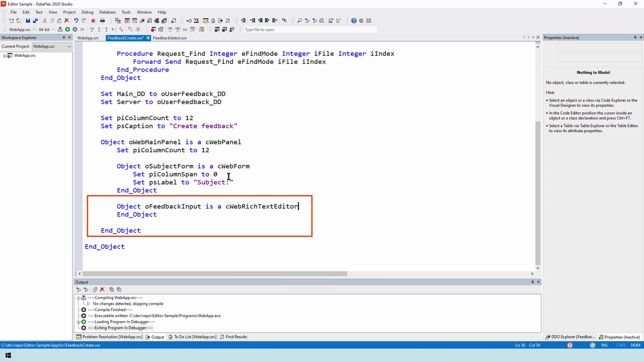Screen dimensions: 644x362
Task: Open the To Do List panel tab
Action: pos(193,337)
